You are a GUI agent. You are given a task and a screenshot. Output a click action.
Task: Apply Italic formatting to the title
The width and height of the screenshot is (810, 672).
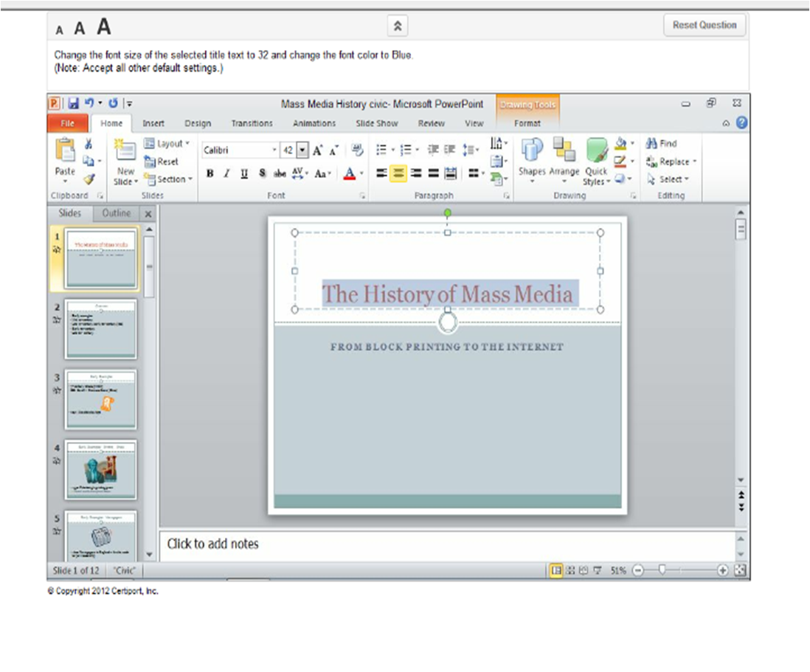(226, 173)
